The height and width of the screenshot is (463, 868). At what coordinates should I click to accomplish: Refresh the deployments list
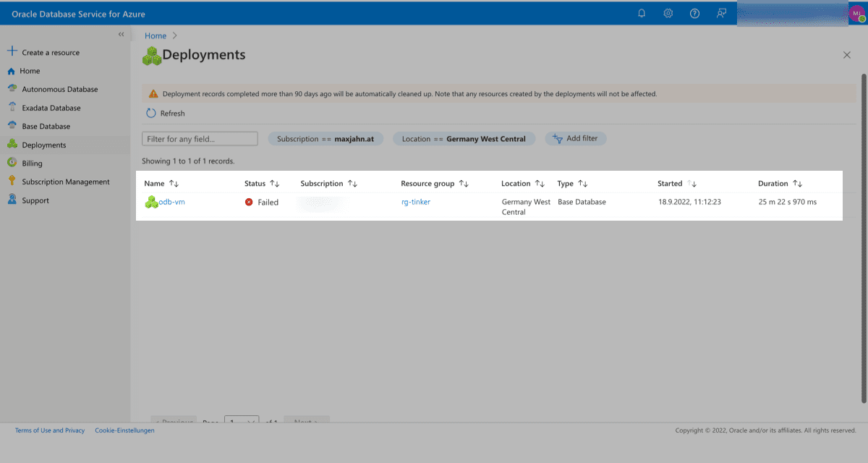166,113
